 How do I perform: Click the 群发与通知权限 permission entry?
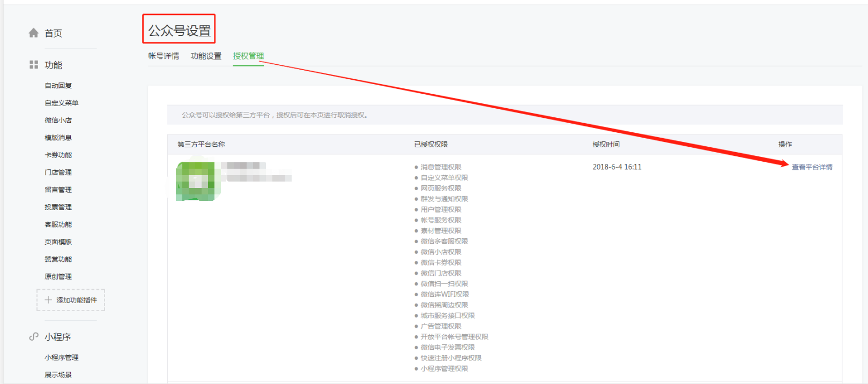click(444, 199)
